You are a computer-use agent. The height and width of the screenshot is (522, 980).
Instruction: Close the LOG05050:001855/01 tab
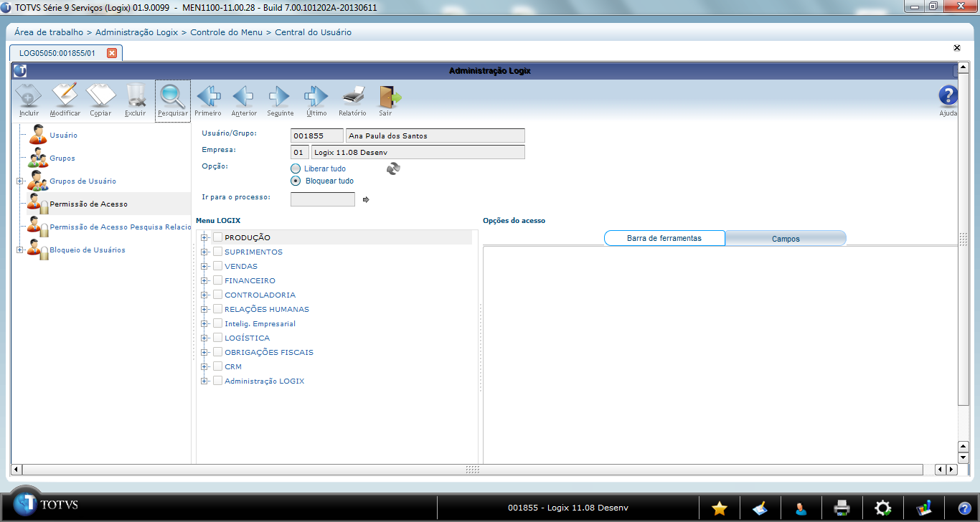pos(111,53)
